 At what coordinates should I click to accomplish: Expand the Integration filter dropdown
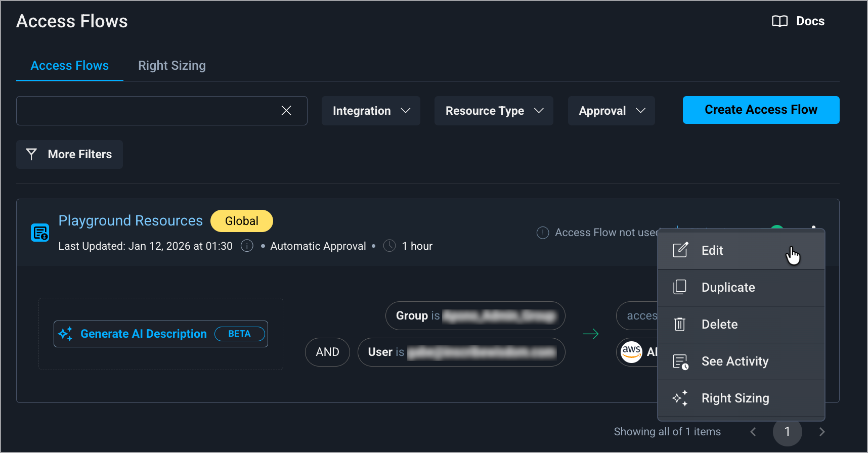(371, 111)
